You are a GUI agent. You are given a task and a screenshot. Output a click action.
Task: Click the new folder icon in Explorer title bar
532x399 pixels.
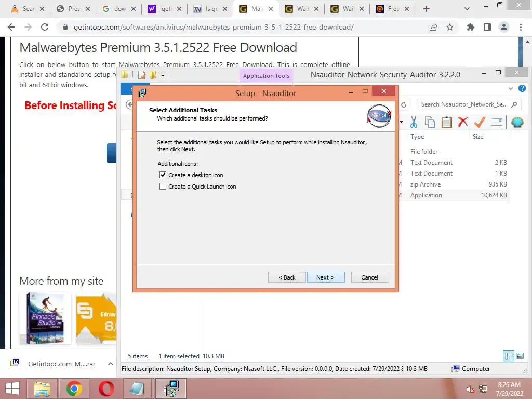pos(153,75)
